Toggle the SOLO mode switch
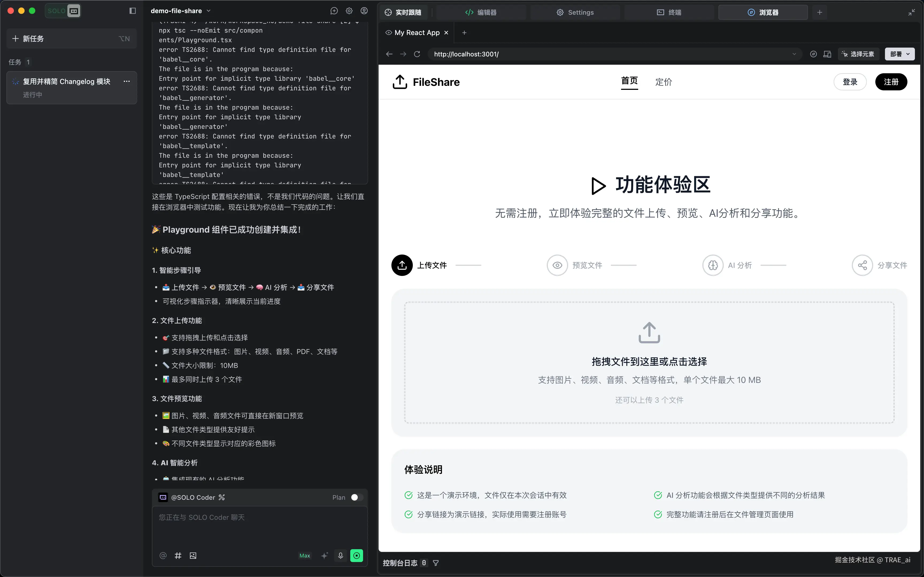Image resolution: width=924 pixels, height=577 pixels. click(63, 11)
